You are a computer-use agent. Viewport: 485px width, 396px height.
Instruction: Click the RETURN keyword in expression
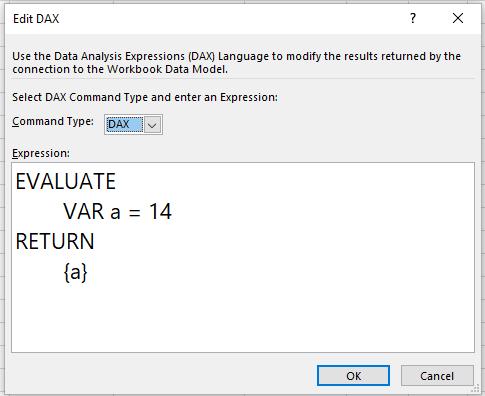[55, 241]
